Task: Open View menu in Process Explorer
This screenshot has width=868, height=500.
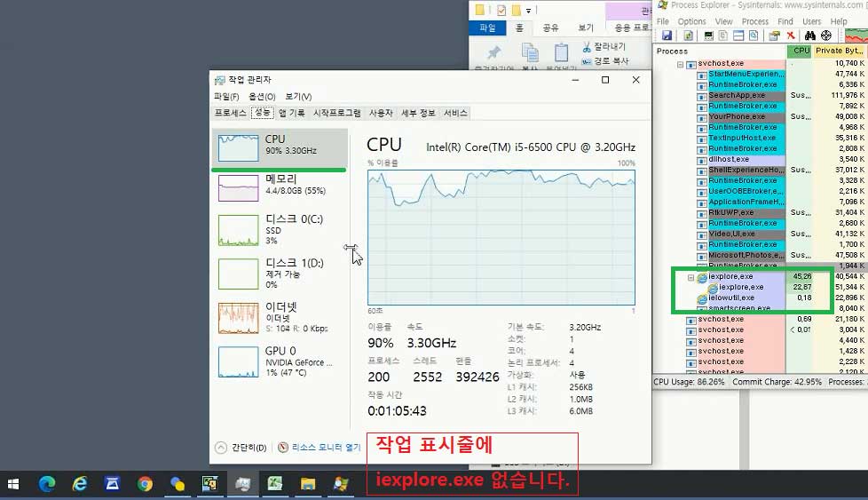Action: point(723,21)
